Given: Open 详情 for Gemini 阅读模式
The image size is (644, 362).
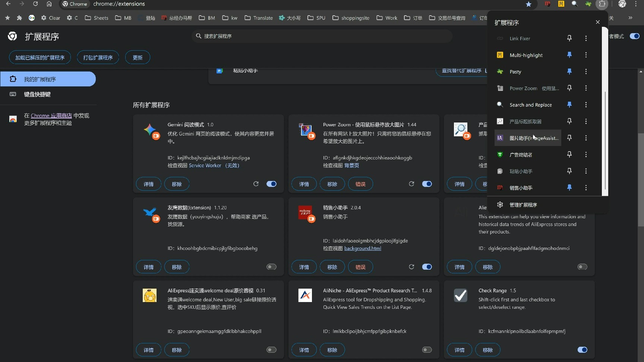Looking at the screenshot, I should [x=149, y=184].
